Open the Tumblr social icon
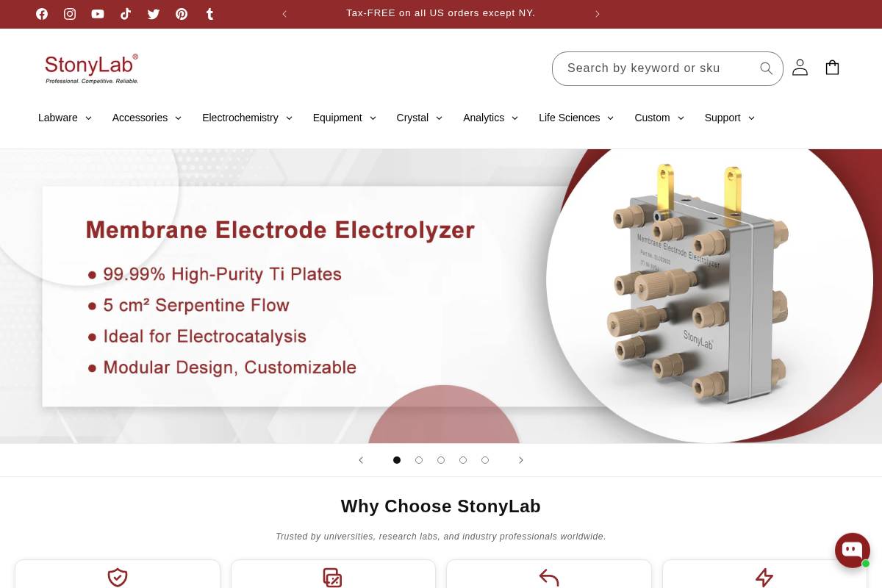The height and width of the screenshot is (588, 882). coord(209,14)
